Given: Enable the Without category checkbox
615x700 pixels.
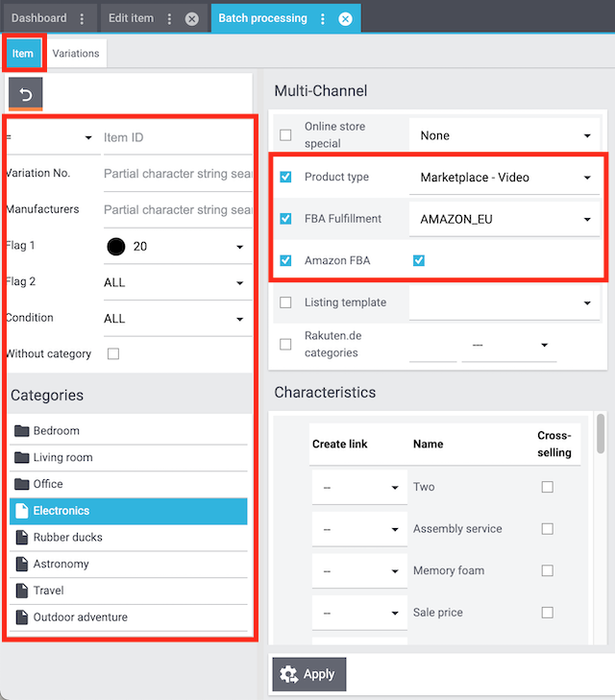Looking at the screenshot, I should pos(113,354).
